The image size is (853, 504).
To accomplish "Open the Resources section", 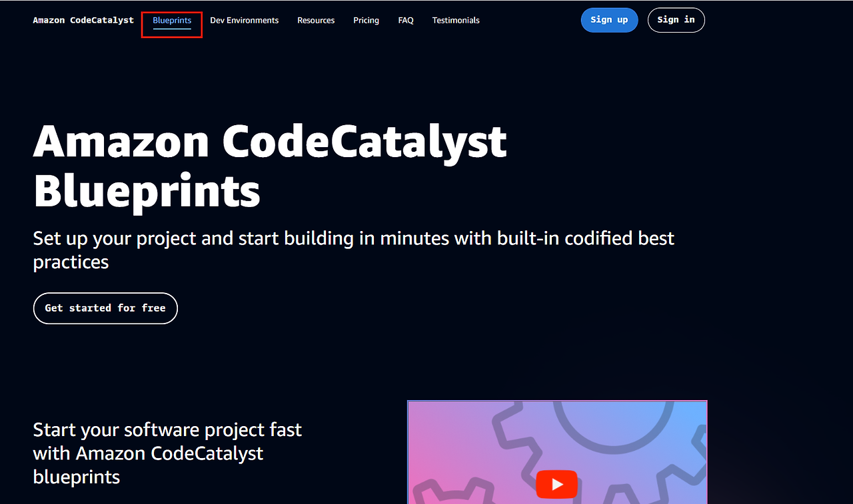I will point(316,20).
